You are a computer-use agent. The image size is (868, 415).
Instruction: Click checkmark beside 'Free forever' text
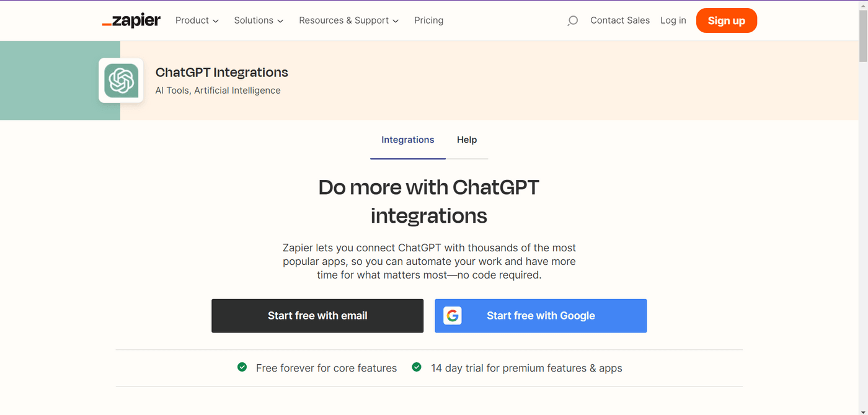pyautogui.click(x=242, y=367)
